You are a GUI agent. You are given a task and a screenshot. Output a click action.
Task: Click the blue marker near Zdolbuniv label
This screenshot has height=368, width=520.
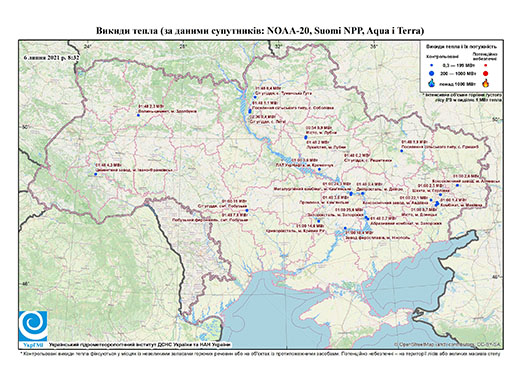click(138, 115)
